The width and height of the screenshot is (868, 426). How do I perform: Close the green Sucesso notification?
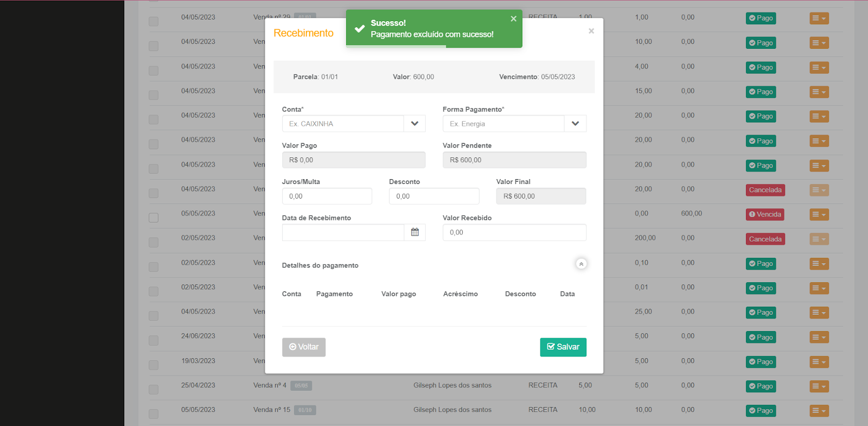click(513, 19)
